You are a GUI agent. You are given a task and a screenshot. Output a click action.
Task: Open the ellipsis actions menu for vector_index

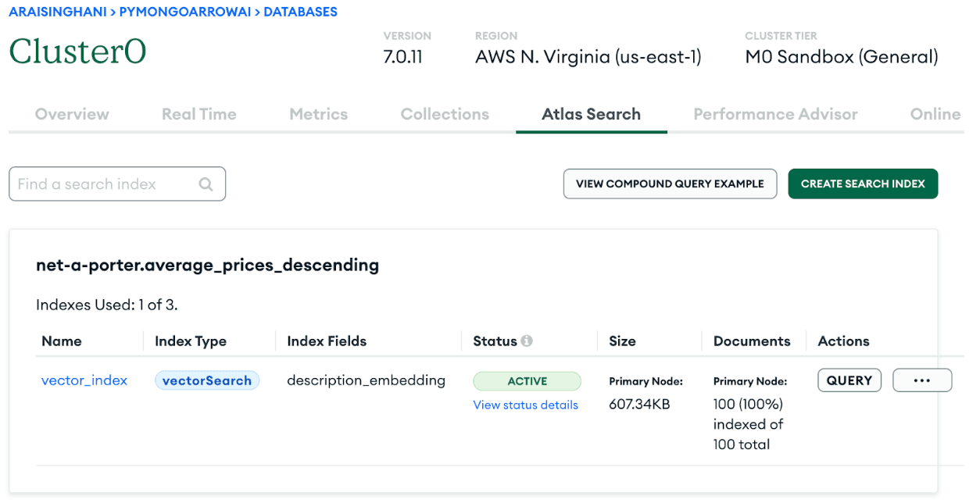(922, 380)
